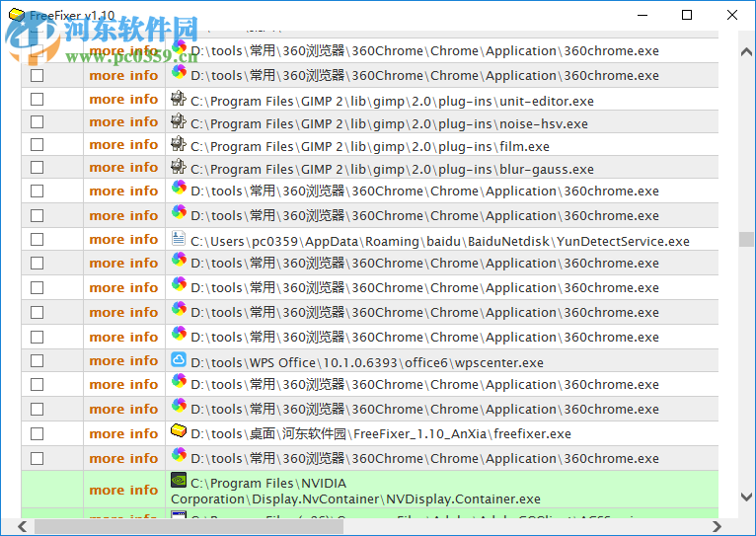Open more info for noise-hsv.exe
756x536 pixels.
point(123,122)
